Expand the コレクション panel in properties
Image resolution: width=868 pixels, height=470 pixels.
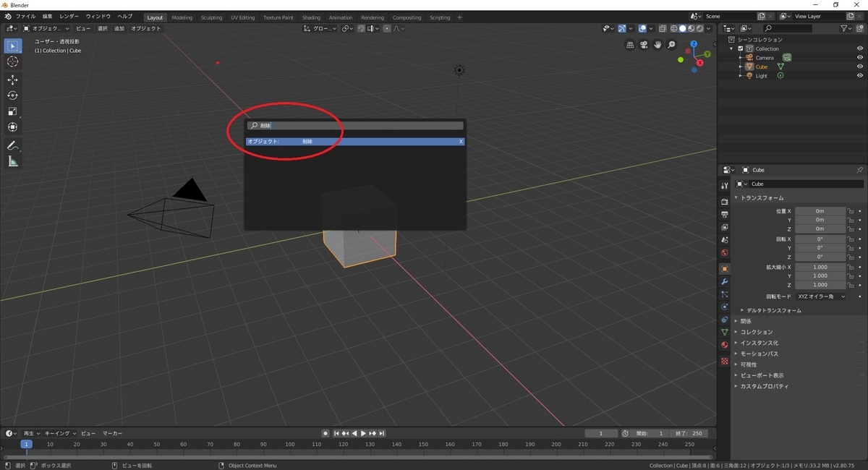pos(756,332)
